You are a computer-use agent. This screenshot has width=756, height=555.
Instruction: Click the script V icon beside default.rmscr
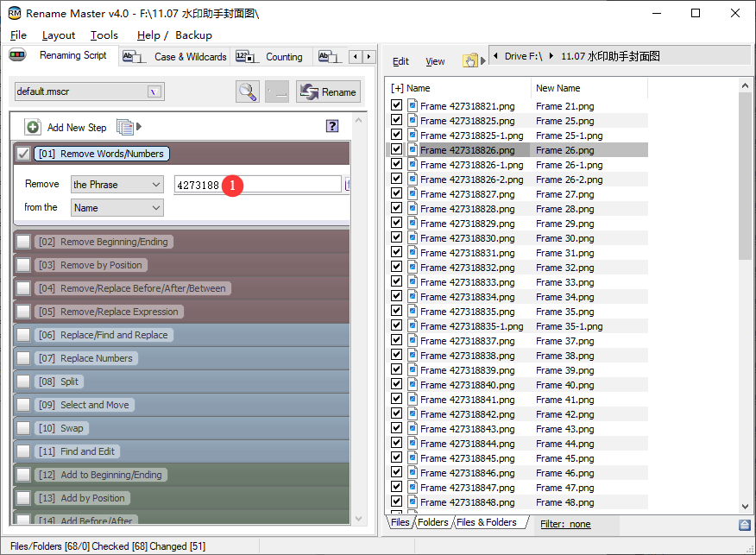[x=154, y=91]
